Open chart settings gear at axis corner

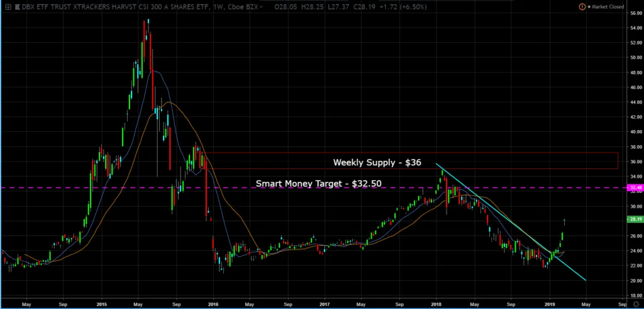tap(636, 305)
